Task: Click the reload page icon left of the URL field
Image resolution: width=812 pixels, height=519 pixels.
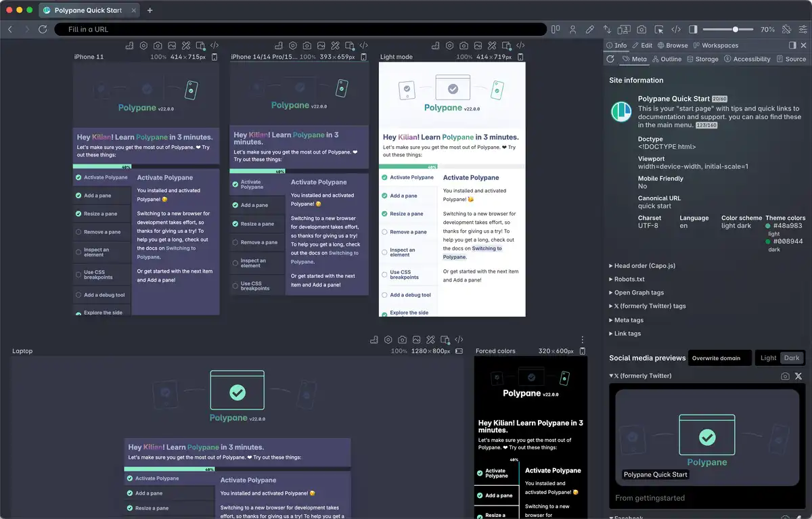Action: point(43,30)
